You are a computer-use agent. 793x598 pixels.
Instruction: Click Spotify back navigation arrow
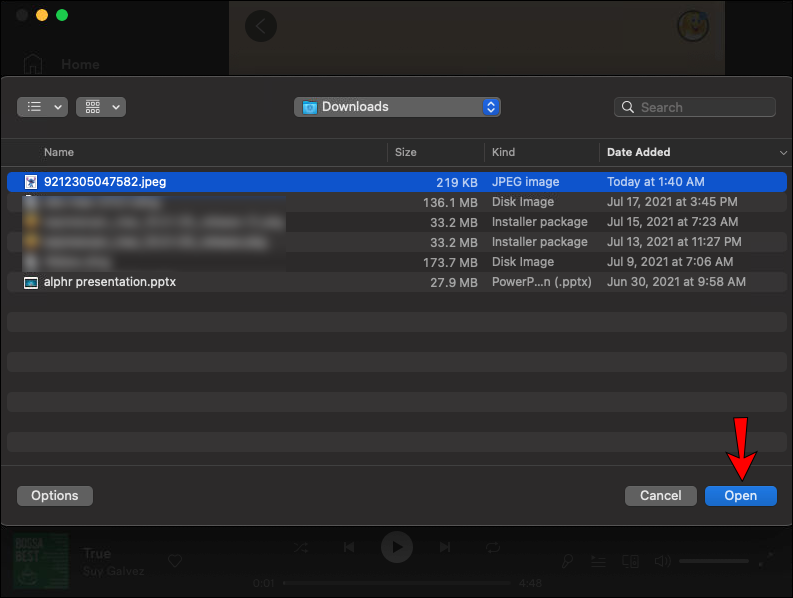pos(261,26)
